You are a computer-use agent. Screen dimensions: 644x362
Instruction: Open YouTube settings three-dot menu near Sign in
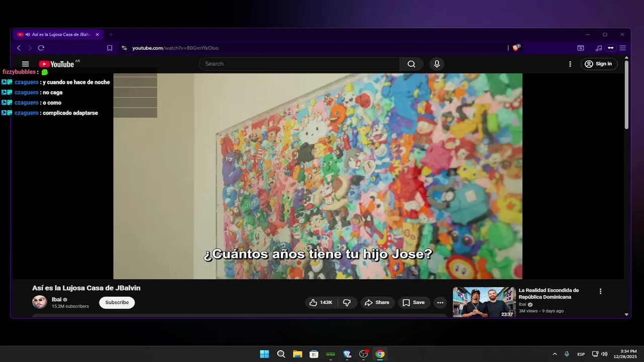tap(570, 64)
